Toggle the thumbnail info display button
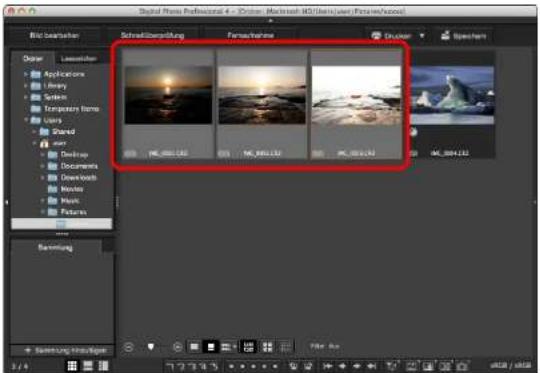The width and height of the screenshot is (540, 373). [248, 347]
